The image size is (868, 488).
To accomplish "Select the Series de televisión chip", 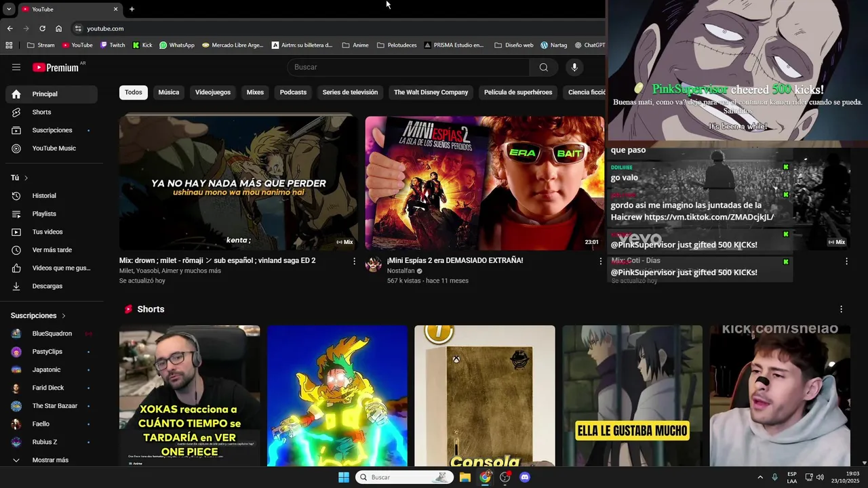I will coord(350,92).
